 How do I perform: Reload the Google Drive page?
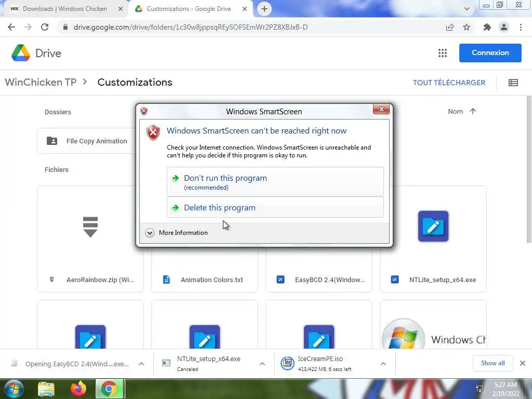tap(45, 27)
